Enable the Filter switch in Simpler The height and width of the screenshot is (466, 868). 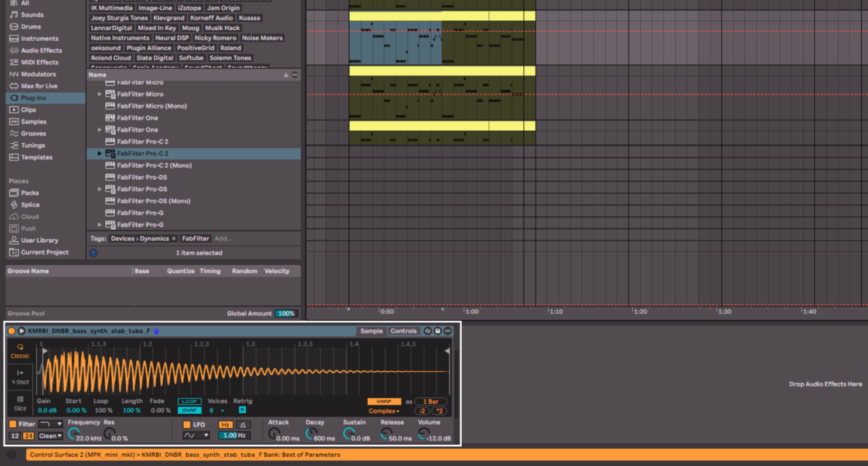[13, 424]
